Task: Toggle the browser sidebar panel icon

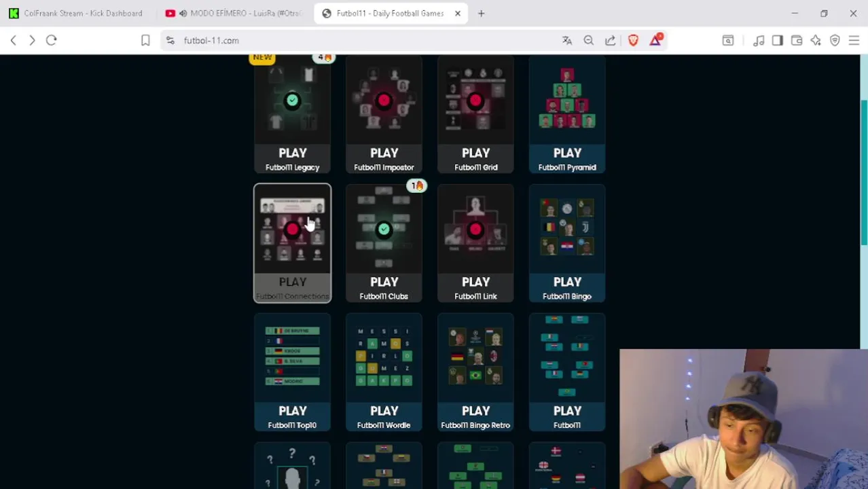Action: 778,41
